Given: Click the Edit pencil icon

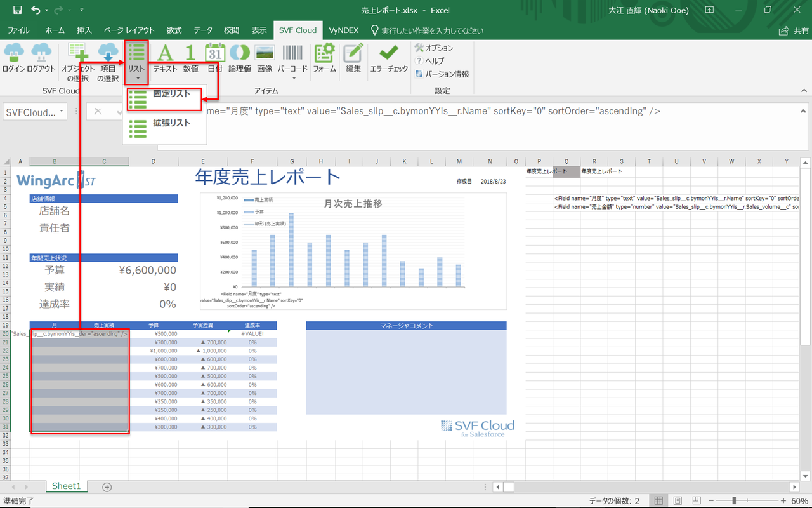Looking at the screenshot, I should [353, 58].
